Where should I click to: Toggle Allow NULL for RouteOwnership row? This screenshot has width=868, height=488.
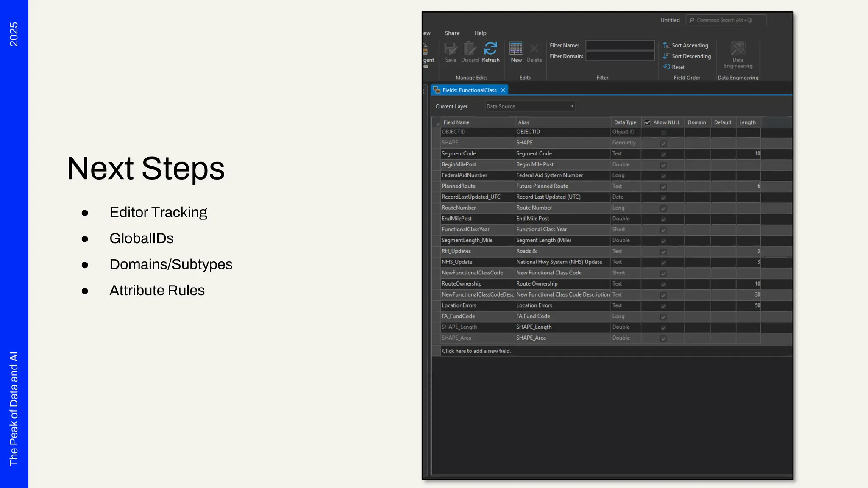pos(663,284)
